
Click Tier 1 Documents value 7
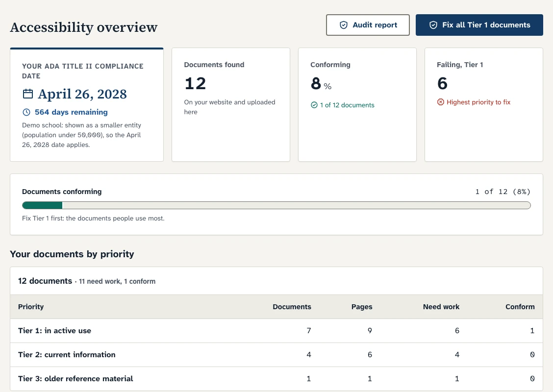(x=308, y=331)
